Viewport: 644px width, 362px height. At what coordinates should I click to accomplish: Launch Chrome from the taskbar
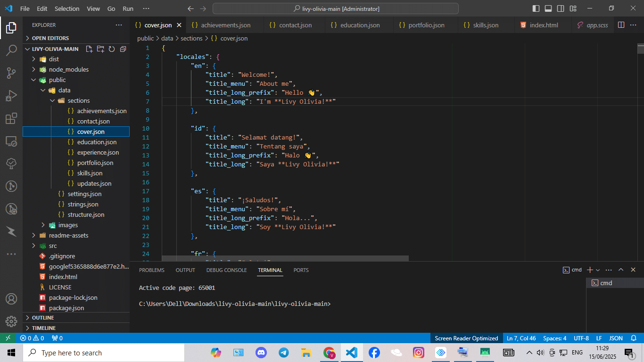pyautogui.click(x=329, y=352)
